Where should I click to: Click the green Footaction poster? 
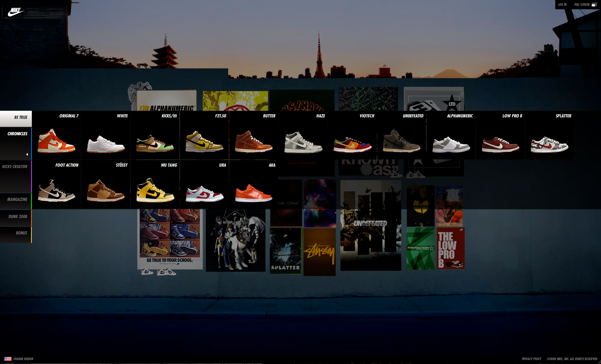tap(421, 248)
